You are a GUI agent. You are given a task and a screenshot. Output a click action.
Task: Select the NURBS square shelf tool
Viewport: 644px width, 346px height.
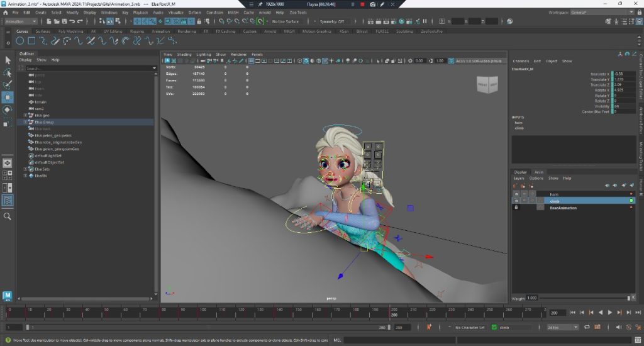click(31, 41)
